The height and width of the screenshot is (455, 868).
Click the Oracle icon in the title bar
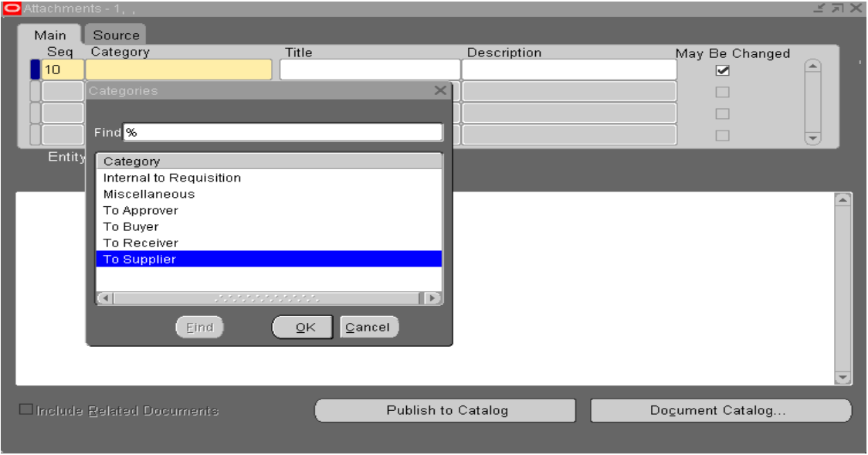tap(12, 8)
